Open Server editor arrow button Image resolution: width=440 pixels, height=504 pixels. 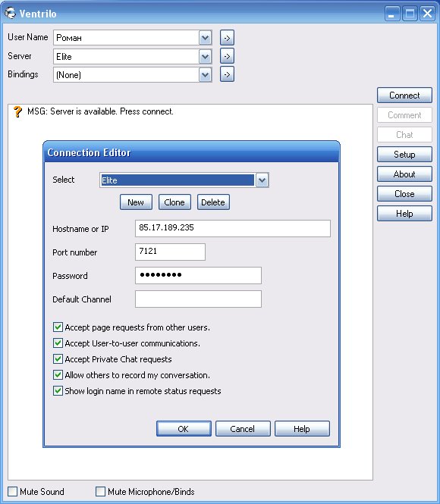(x=227, y=56)
